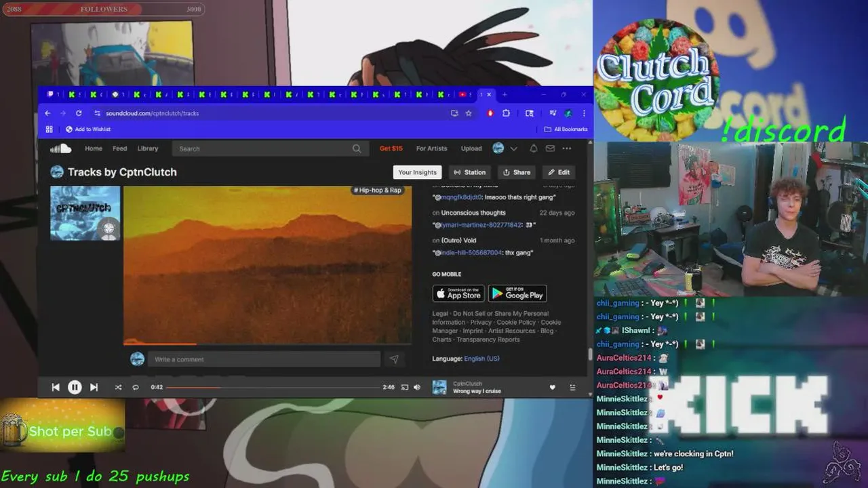Open the Feed tab on SoundCloud
Viewport: 868px width, 488px height.
coord(120,148)
